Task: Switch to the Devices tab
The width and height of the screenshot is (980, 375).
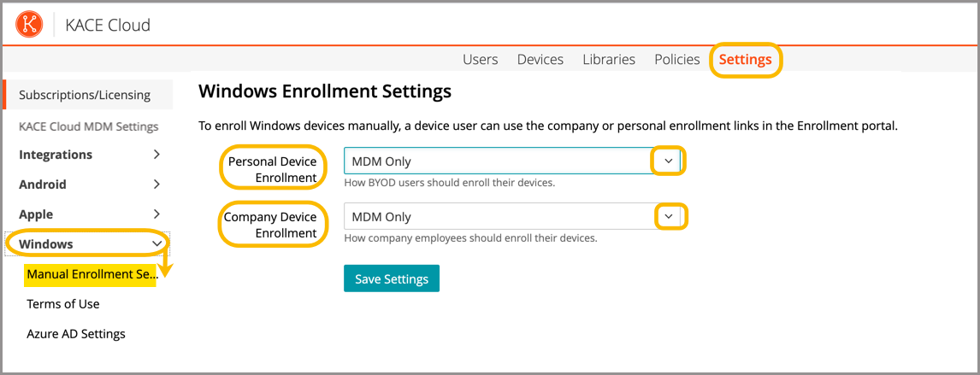Action: [540, 60]
